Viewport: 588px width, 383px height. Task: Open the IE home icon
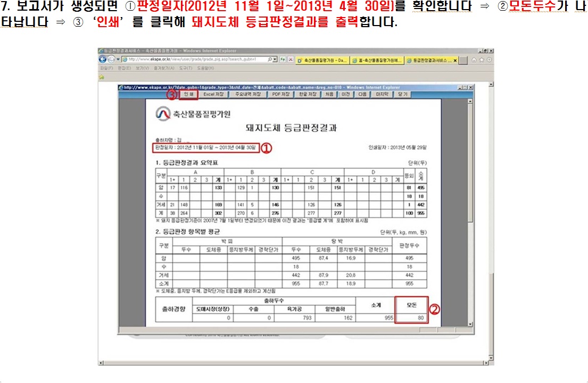coord(475,60)
